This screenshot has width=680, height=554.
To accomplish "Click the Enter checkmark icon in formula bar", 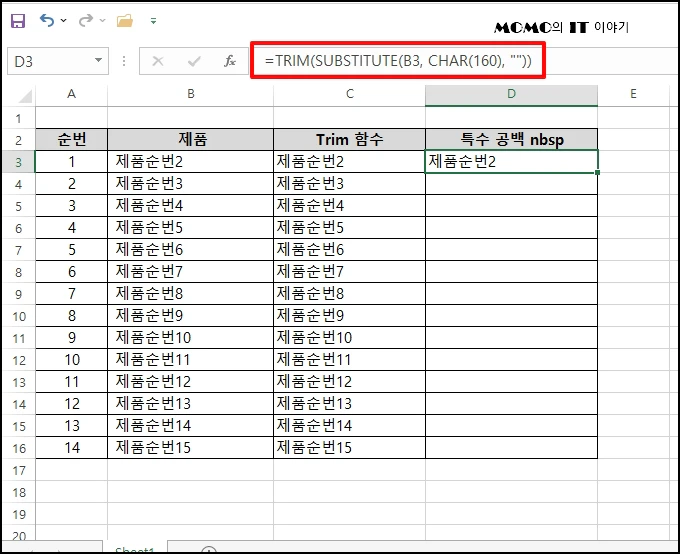I will coord(194,61).
